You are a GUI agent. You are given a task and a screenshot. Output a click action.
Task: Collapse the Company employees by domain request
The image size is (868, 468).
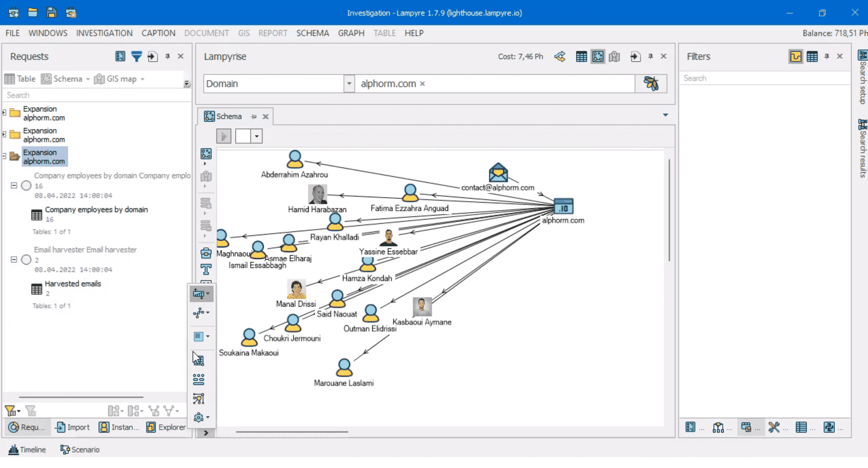[14, 185]
